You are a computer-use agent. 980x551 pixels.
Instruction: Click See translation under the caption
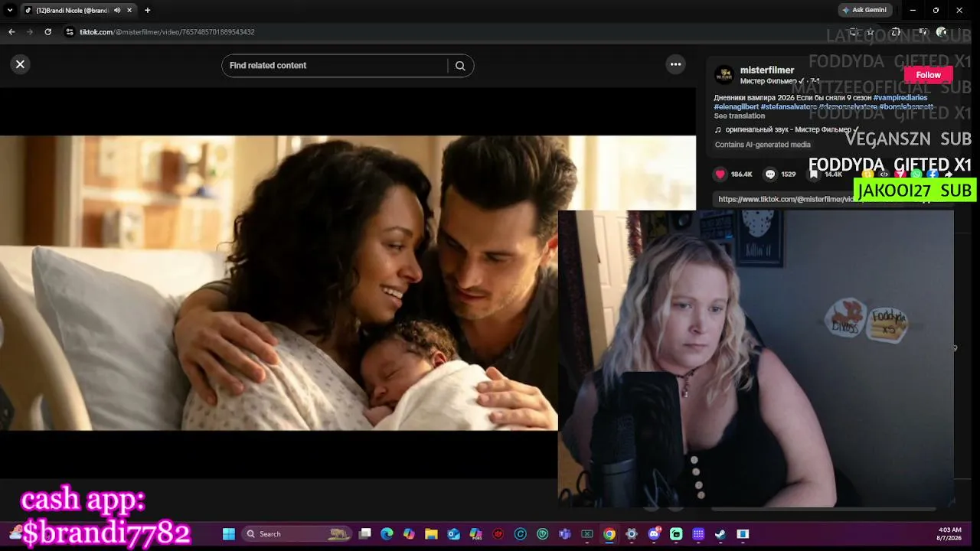click(740, 116)
